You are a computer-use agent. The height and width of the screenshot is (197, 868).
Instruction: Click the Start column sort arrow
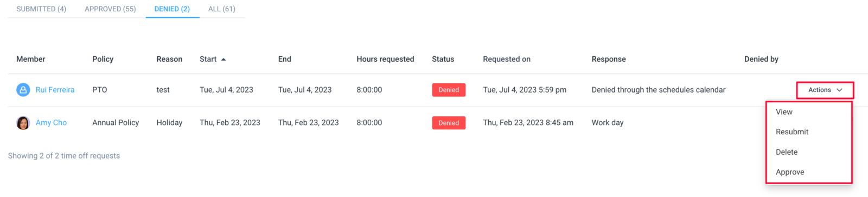click(x=224, y=59)
